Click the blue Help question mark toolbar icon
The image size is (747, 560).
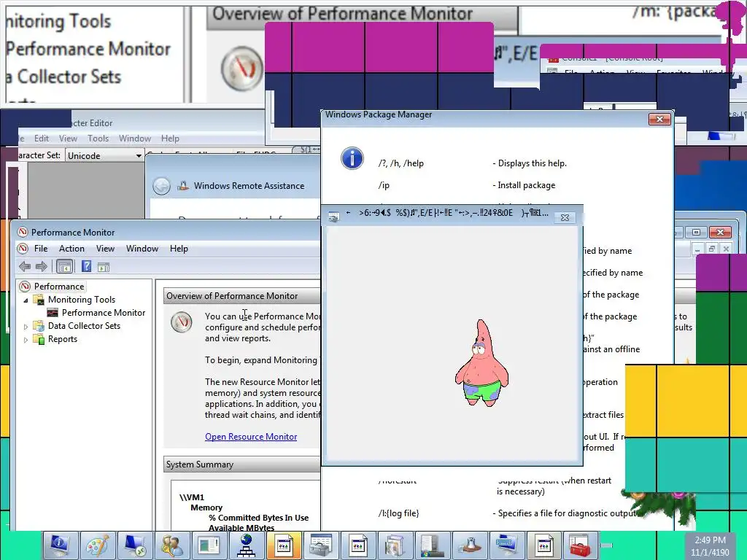[x=86, y=266]
